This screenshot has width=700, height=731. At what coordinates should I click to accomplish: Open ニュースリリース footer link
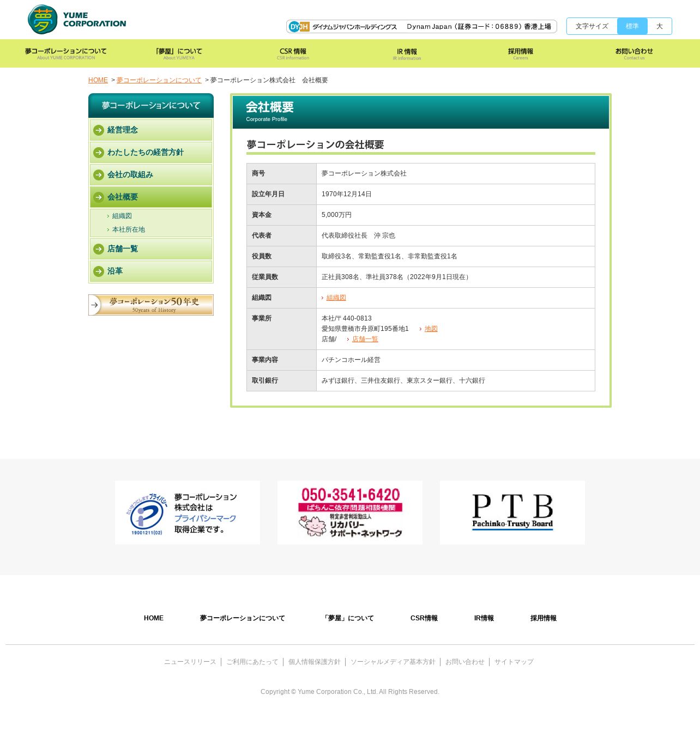click(x=190, y=662)
